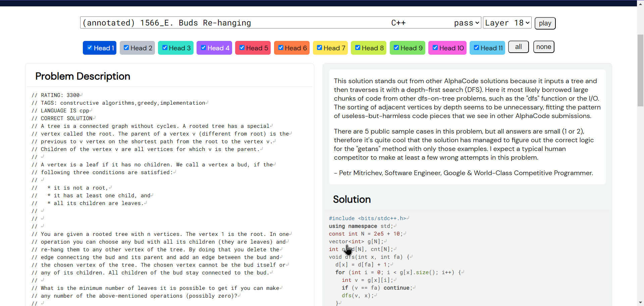Click the 'none' heads button
This screenshot has width=644, height=306.
point(543,47)
